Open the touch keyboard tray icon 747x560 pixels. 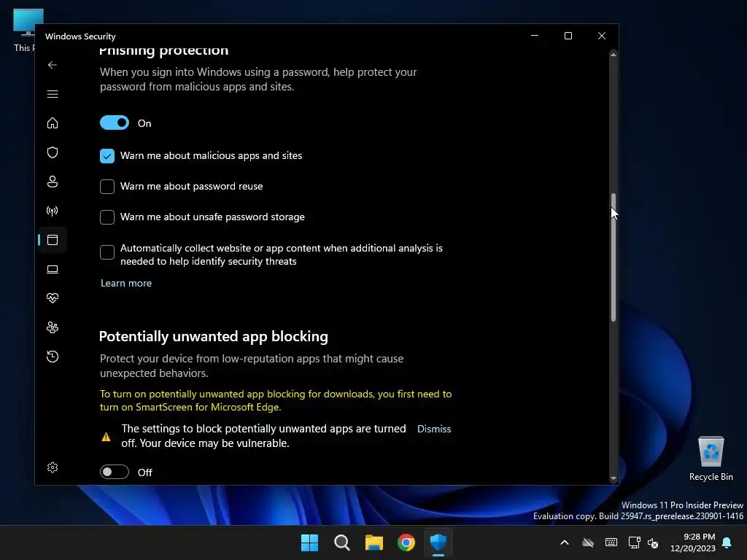(611, 542)
